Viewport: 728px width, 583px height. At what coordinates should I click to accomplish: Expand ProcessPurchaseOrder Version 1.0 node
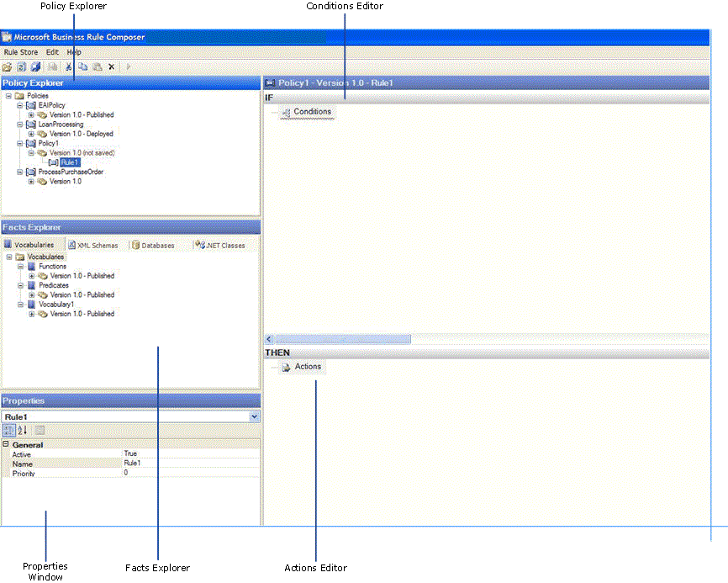31,182
